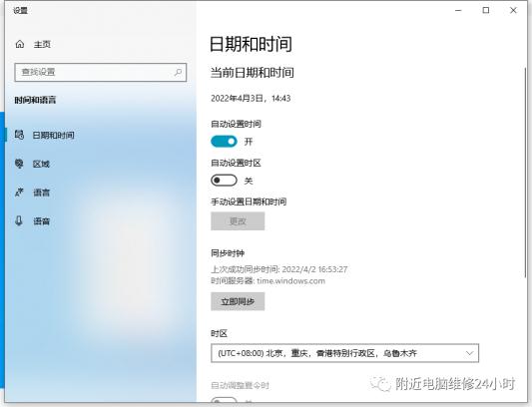This screenshot has width=532, height=407.
Task: Go to 主页 in the sidebar
Action: pos(42,44)
